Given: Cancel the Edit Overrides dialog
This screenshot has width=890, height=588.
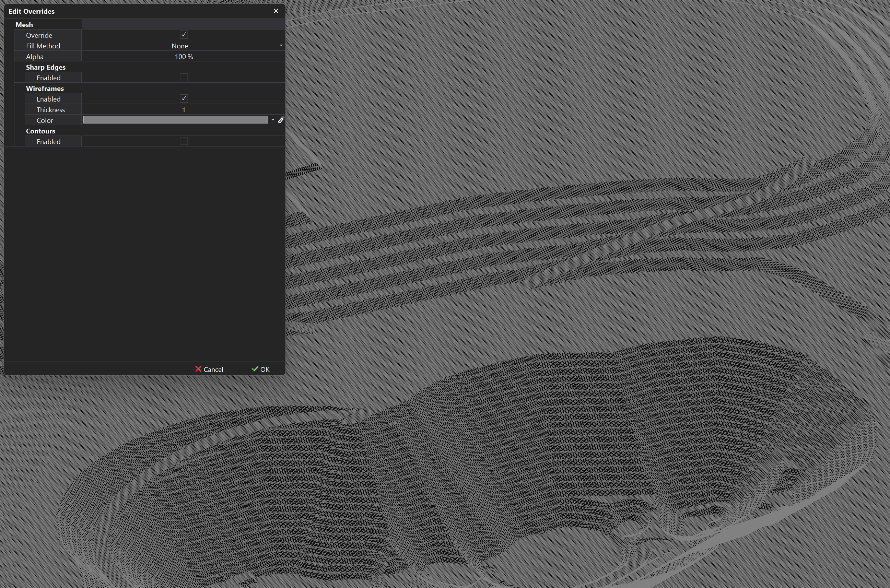Looking at the screenshot, I should (213, 369).
